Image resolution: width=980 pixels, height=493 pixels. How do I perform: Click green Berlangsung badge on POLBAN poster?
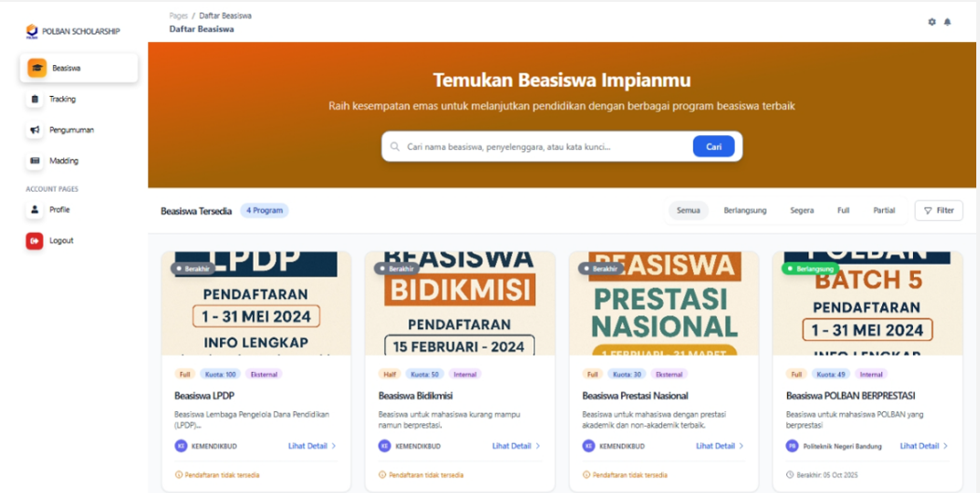click(x=810, y=268)
